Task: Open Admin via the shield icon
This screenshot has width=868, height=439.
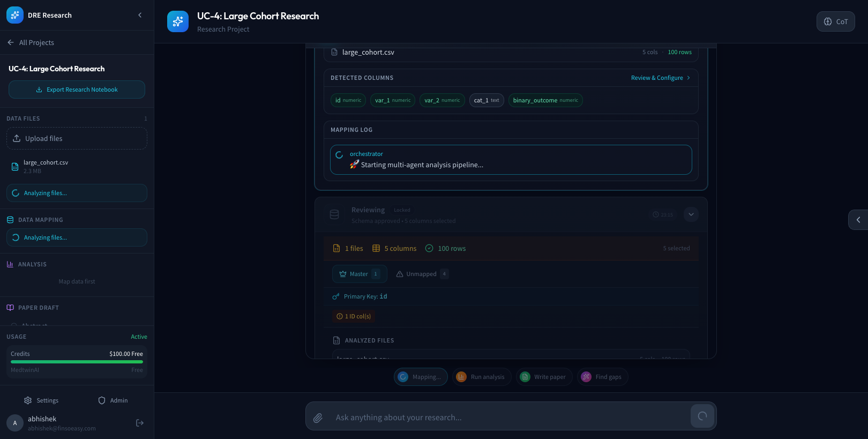Action: [102, 400]
